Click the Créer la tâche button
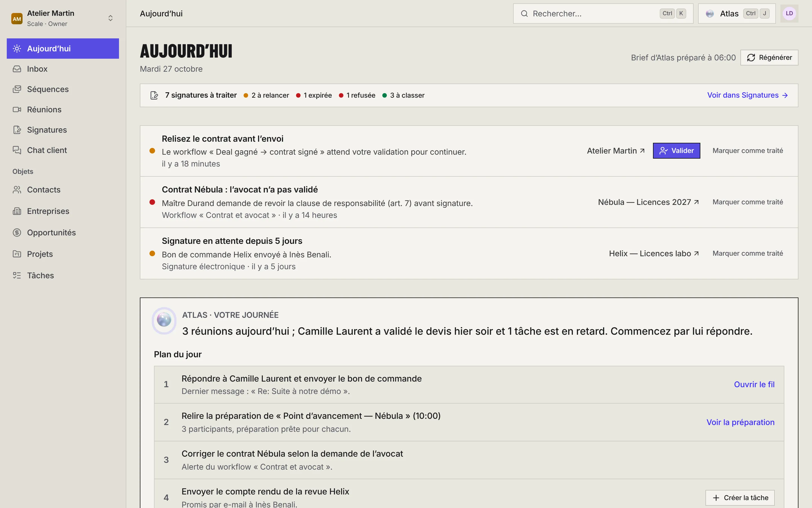This screenshot has width=812, height=508. pyautogui.click(x=740, y=498)
